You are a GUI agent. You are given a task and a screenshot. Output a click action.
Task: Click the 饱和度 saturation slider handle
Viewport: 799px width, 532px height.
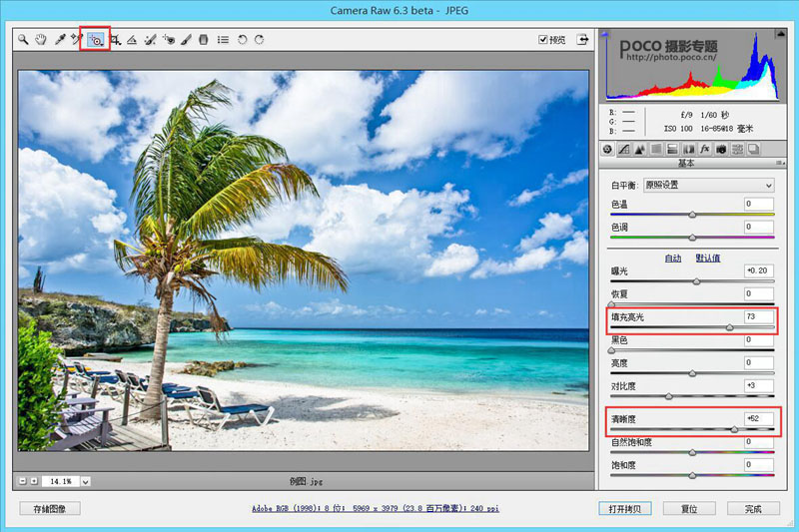click(692, 475)
